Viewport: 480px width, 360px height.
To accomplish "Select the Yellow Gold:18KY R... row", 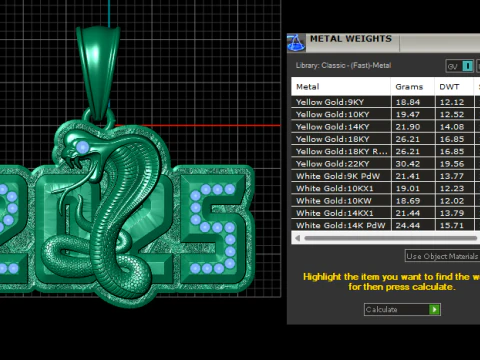I will (385, 151).
